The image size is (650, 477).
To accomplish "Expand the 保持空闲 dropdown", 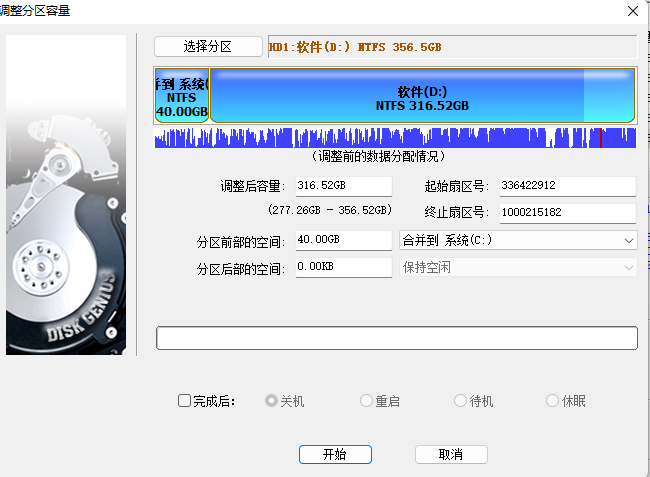I will (517, 268).
